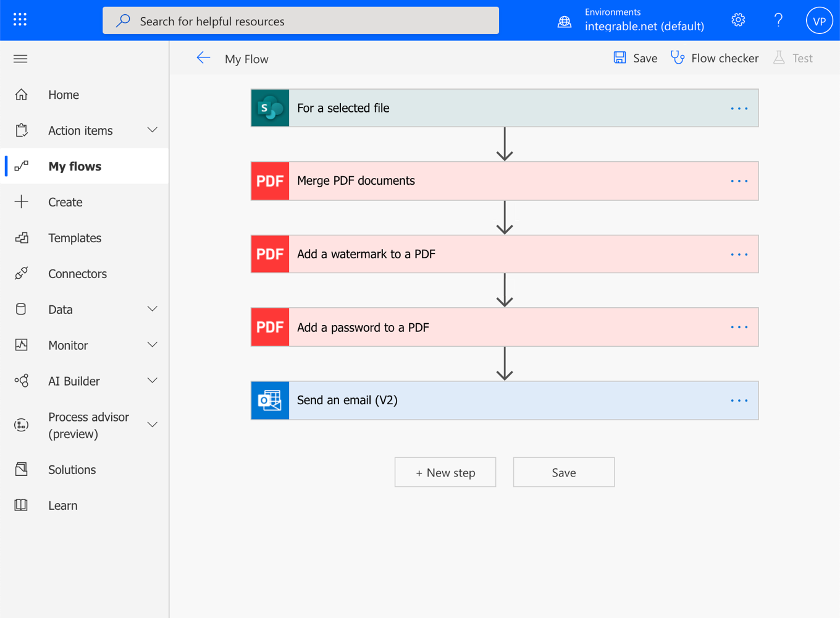The width and height of the screenshot is (840, 618).
Task: Collapse the left navigation hamburger menu
Action: click(x=20, y=59)
